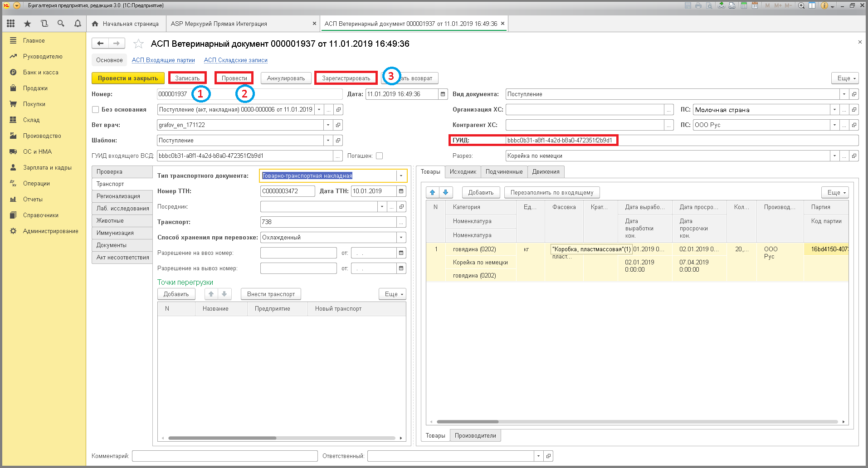Screen dimensions: 868x468
Task: Open the search magnifier in top panel
Action: (61, 24)
